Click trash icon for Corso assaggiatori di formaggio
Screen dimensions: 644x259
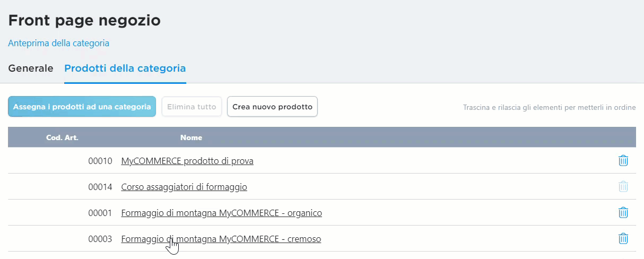(623, 186)
